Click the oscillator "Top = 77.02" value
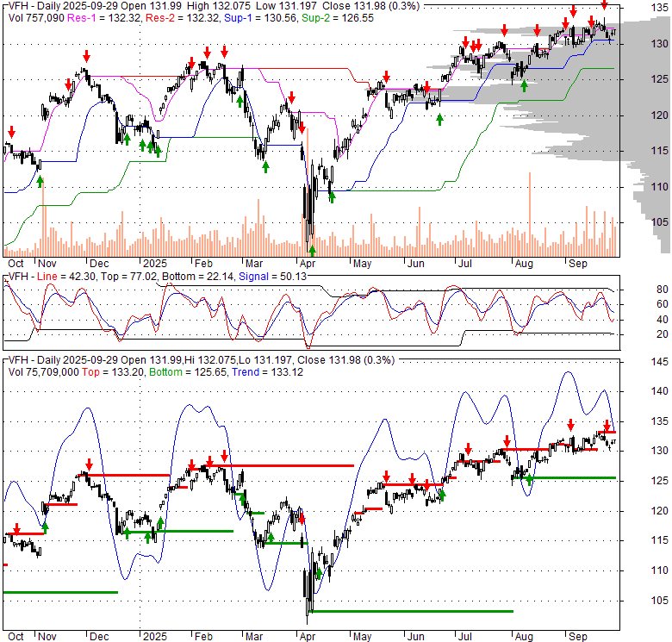The image size is (672, 642). (x=128, y=277)
